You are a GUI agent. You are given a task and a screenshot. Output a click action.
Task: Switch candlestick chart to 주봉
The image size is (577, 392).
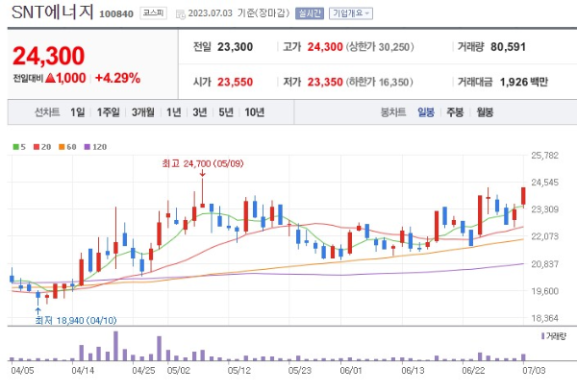point(455,112)
